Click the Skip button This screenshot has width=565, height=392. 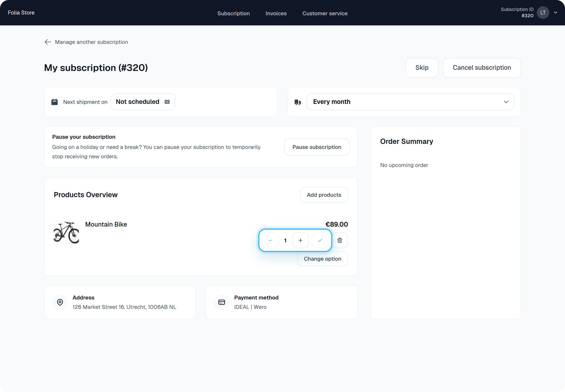(422, 68)
